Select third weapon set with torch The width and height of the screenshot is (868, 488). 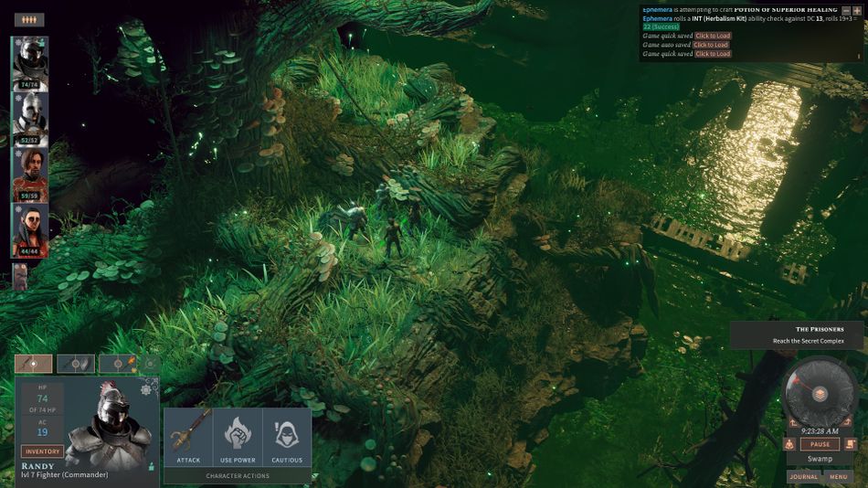click(x=118, y=364)
